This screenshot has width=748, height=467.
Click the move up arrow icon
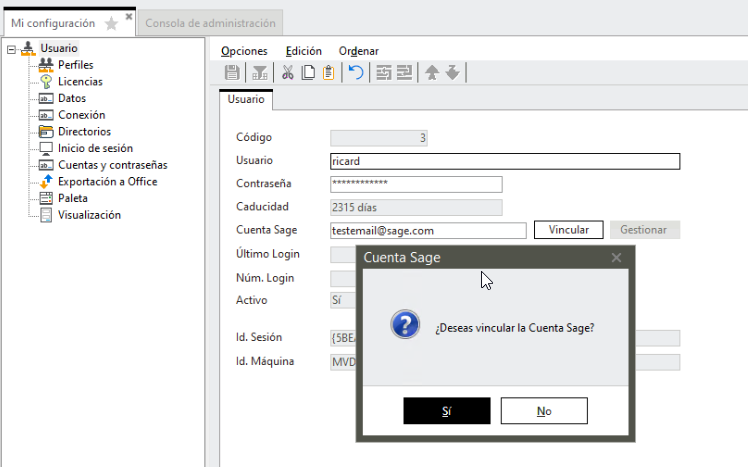tap(432, 72)
